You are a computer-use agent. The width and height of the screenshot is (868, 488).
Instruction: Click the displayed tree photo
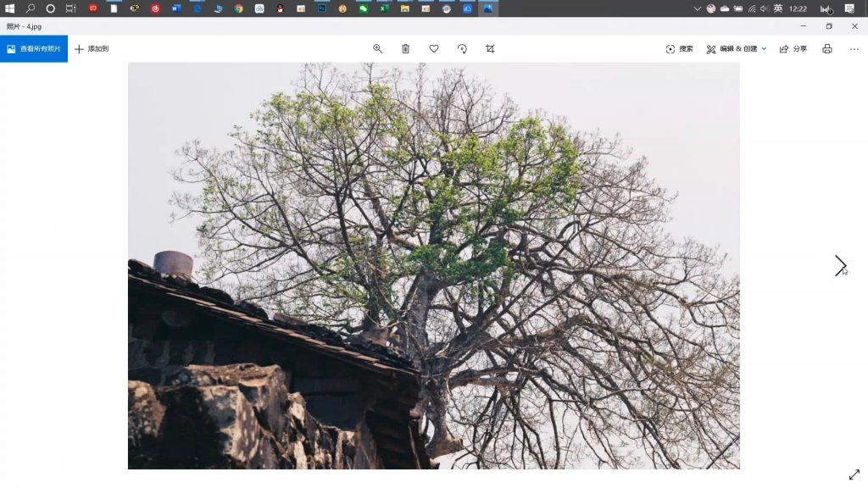point(433,265)
